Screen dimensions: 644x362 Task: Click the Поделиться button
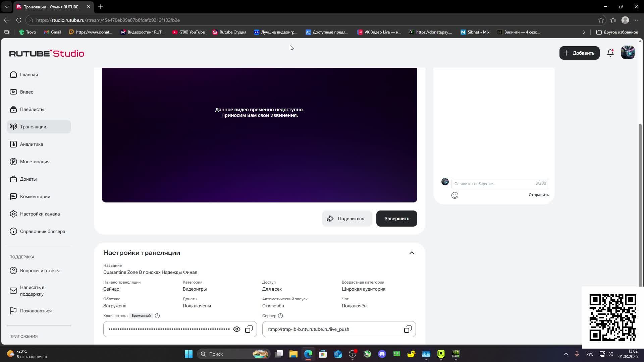tap(347, 219)
